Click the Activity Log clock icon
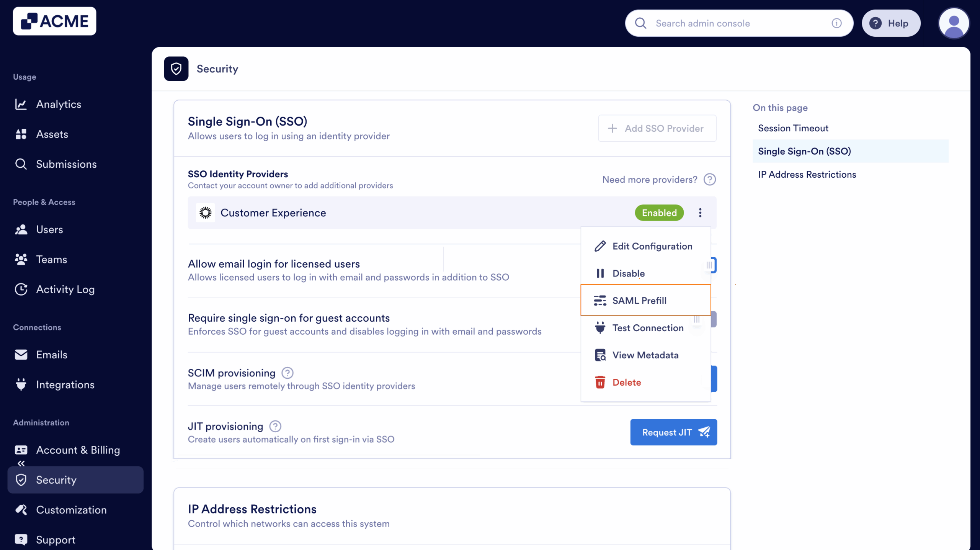The image size is (980, 551). pos(21,289)
